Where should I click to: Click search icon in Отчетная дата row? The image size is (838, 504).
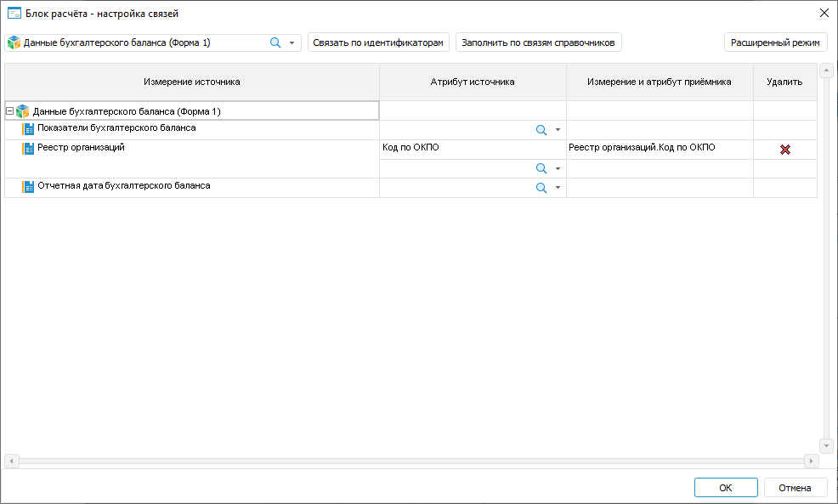coord(541,188)
